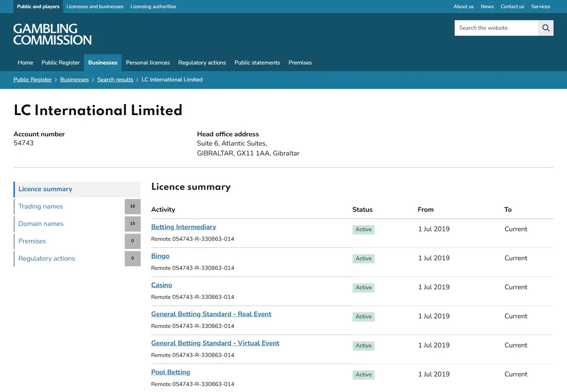This screenshot has width=567, height=392.
Task: Click the Domain names count badge 15
Action: 133,224
